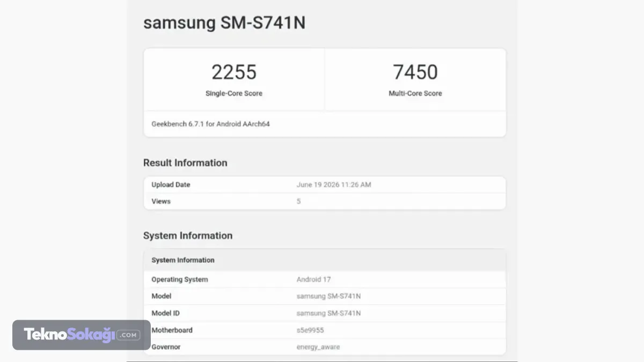Screen dimensions: 644x362
Task: Click the "Model ID" row label
Action: [165, 313]
